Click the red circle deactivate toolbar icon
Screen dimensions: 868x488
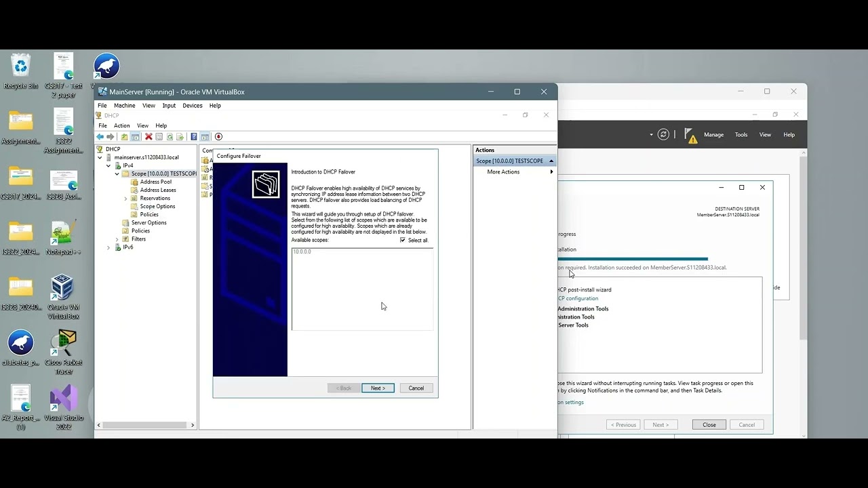(x=218, y=137)
